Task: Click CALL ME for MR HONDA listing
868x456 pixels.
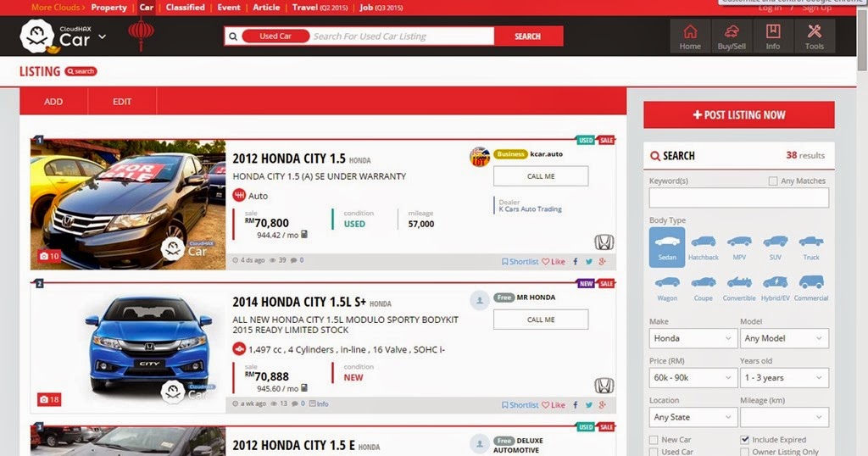Action: point(541,320)
